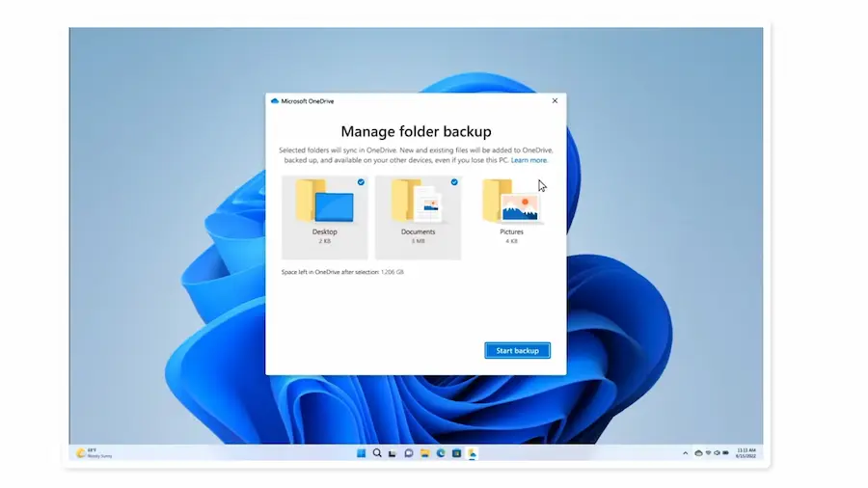Uncheck the Documents folder checkmark
Image resolution: width=868 pixels, height=488 pixels.
(x=454, y=182)
